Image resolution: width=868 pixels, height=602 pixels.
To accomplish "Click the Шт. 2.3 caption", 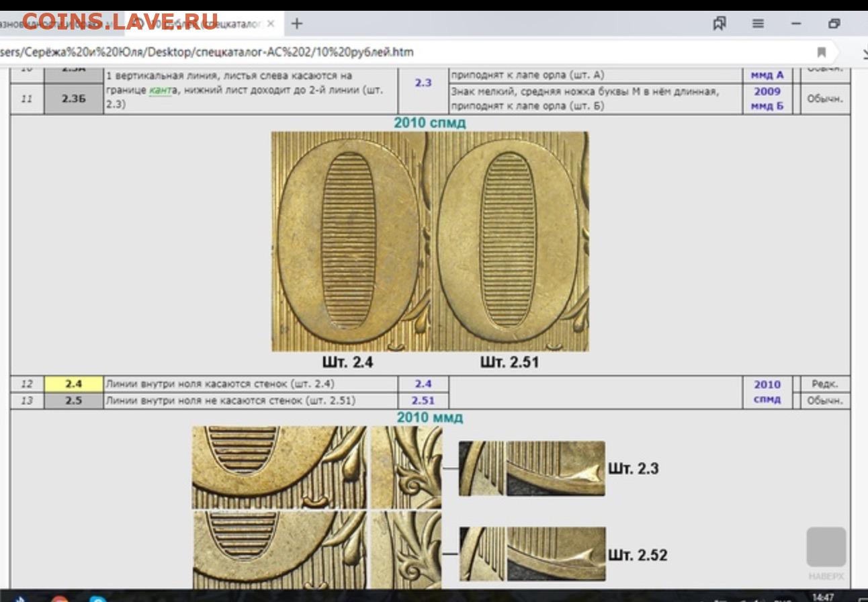I will [634, 468].
